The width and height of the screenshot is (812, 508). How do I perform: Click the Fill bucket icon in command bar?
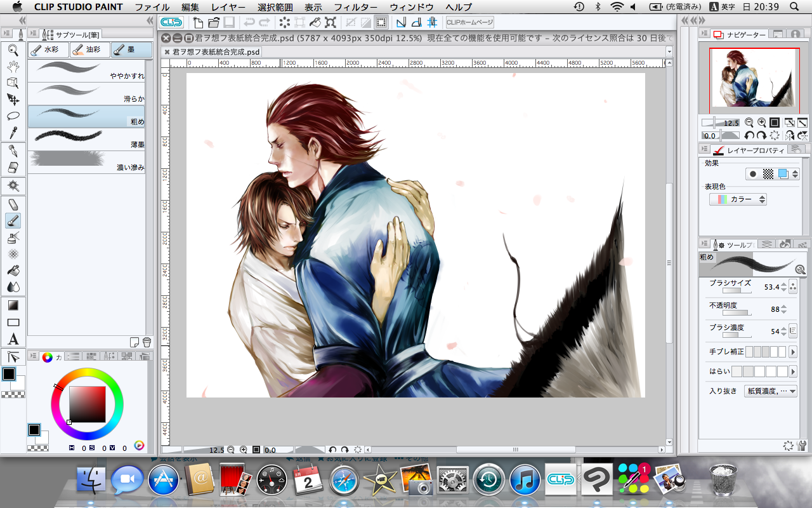pyautogui.click(x=315, y=23)
